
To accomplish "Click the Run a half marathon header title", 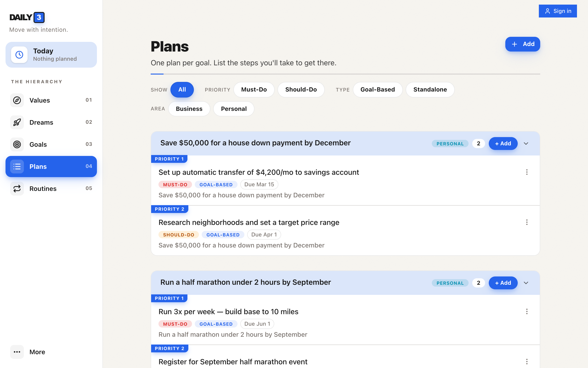I will 245,282.
